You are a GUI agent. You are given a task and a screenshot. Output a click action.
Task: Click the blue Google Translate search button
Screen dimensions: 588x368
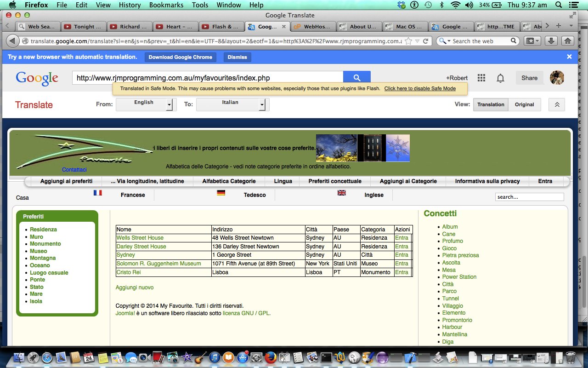pyautogui.click(x=356, y=78)
